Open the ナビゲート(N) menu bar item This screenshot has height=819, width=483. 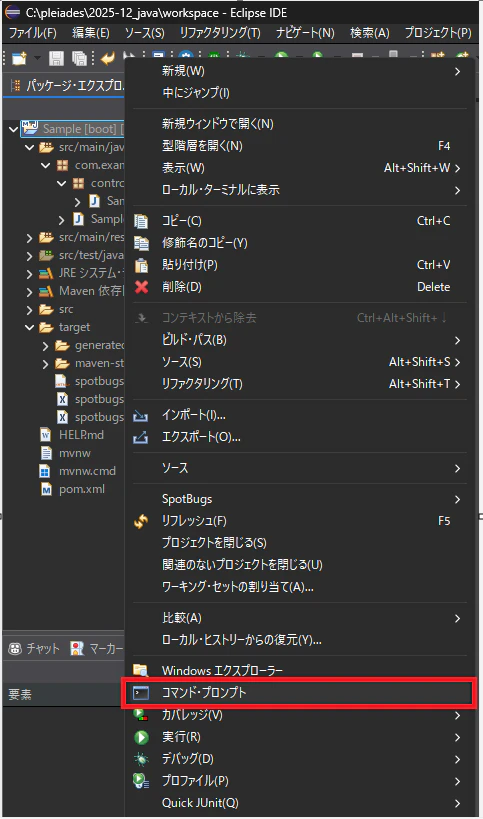(x=305, y=33)
